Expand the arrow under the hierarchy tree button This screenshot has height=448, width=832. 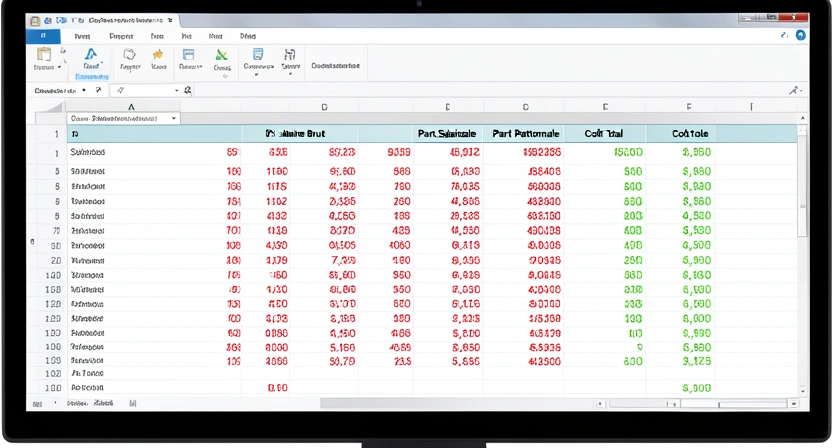point(290,74)
